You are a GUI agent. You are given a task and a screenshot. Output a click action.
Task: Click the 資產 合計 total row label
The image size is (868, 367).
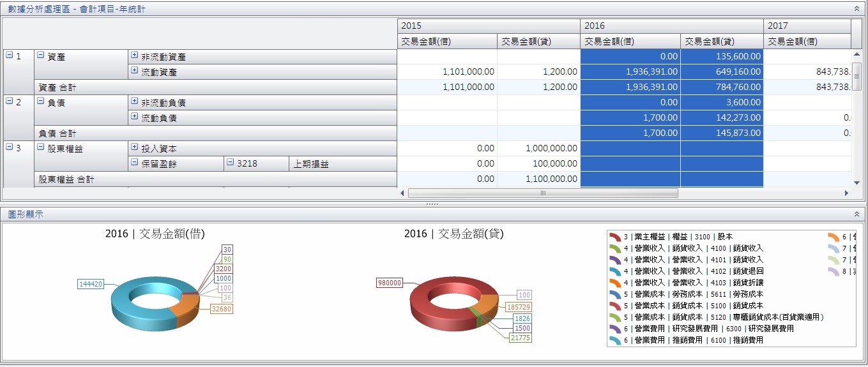pyautogui.click(x=215, y=87)
